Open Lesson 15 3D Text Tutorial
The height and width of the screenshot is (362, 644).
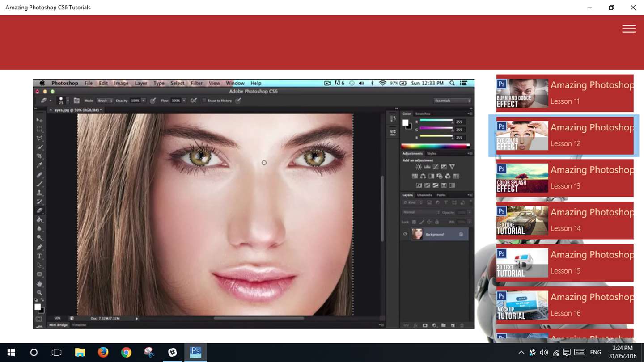565,263
